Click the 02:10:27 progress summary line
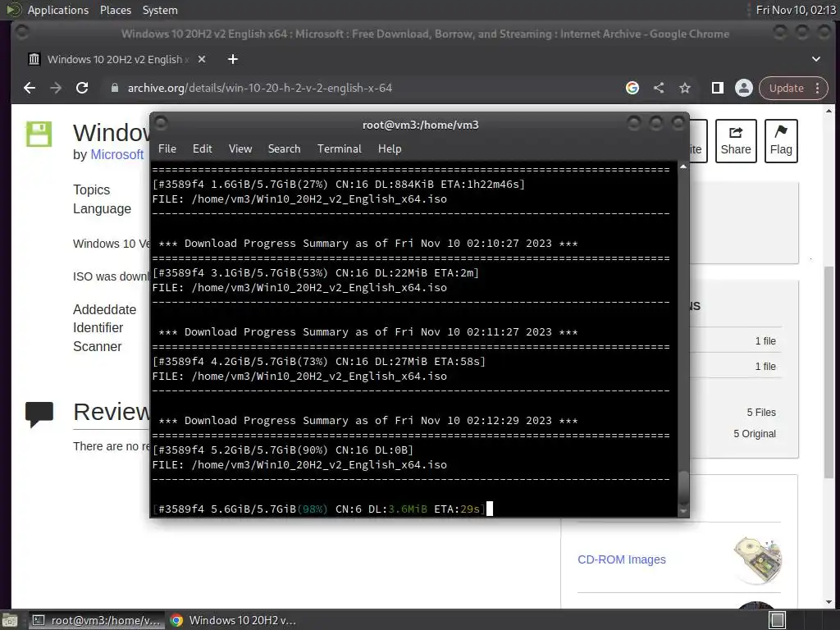 (x=368, y=243)
